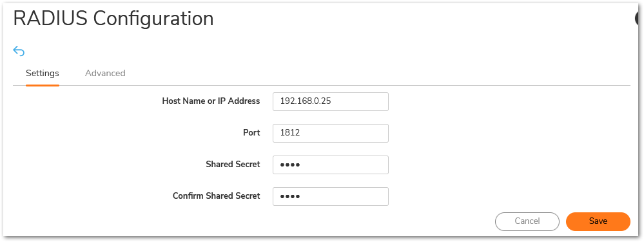The width and height of the screenshot is (644, 242).
Task: Go back using the blue return arrow
Action: (x=19, y=51)
